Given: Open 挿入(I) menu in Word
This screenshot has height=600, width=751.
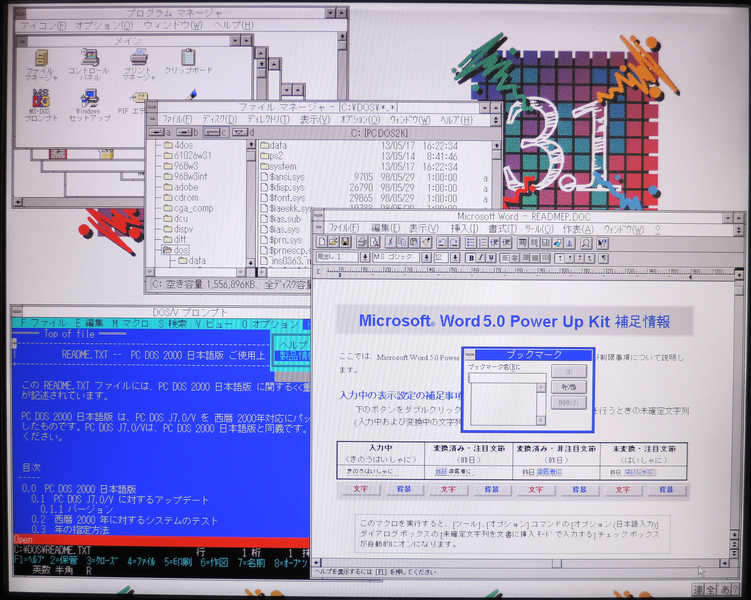Looking at the screenshot, I should 464,229.
